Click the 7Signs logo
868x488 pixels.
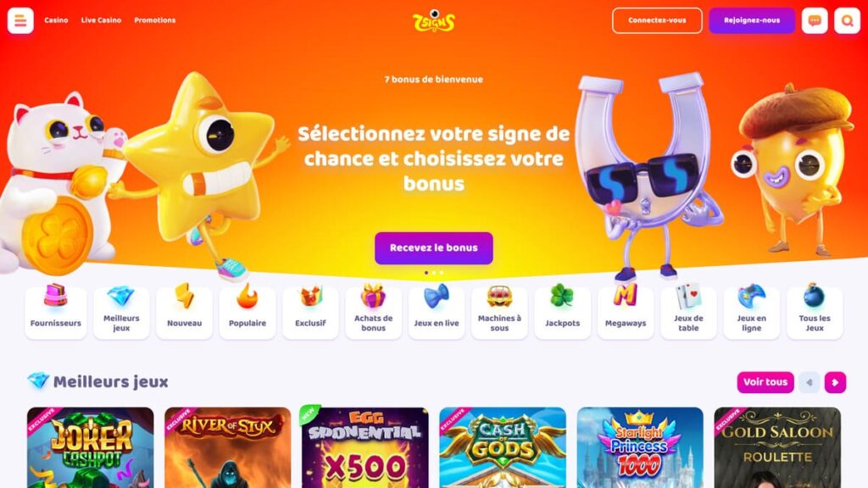(433, 21)
